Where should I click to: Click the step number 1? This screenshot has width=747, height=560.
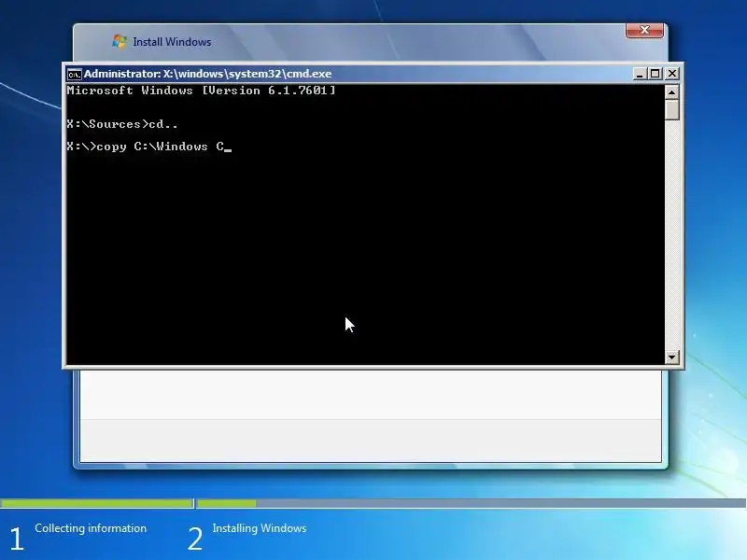17,539
